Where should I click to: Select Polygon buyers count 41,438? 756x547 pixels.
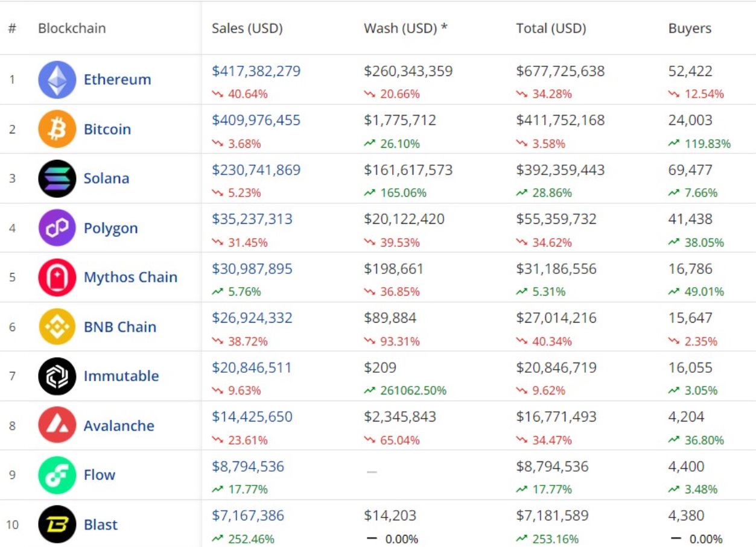(x=690, y=220)
